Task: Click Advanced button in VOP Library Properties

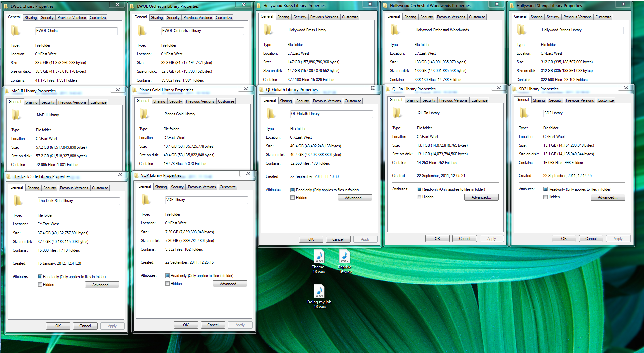Action: (230, 284)
